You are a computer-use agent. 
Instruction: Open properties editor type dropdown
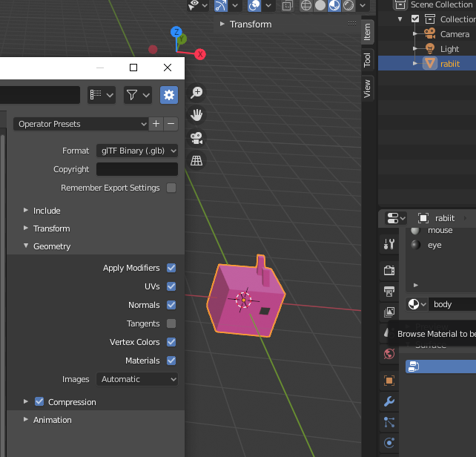pyautogui.click(x=396, y=218)
